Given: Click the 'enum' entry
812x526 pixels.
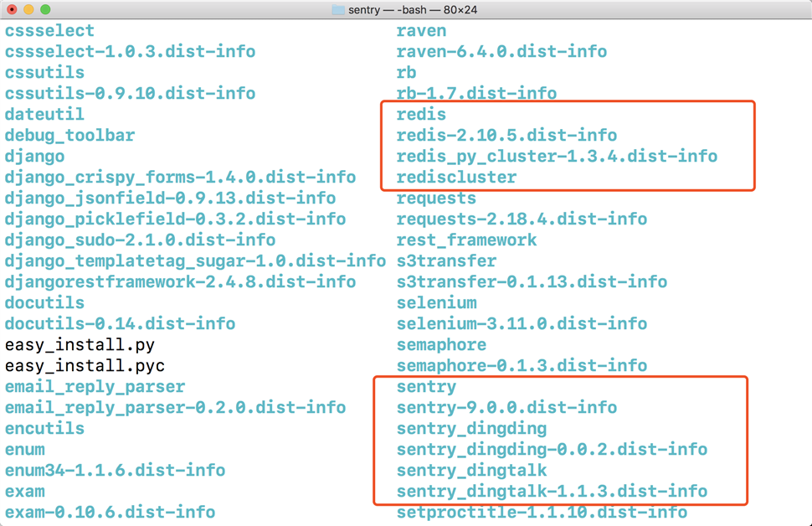Looking at the screenshot, I should pyautogui.click(x=25, y=450).
